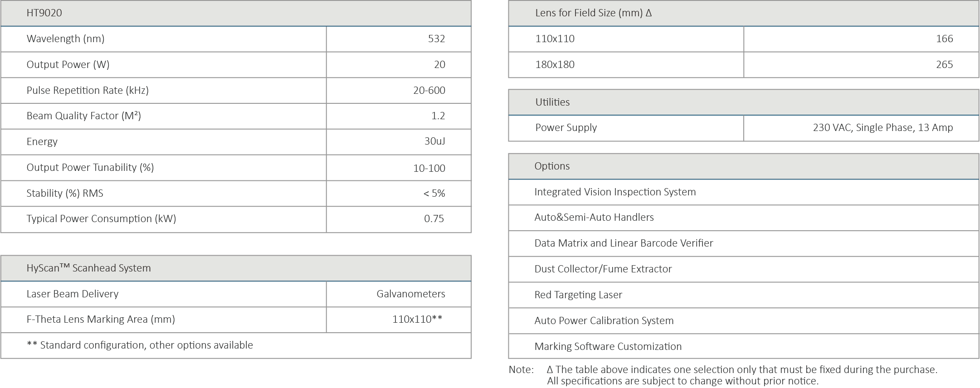Select the Output Power (W) label
Screen dimensions: 980x388
click(68, 65)
